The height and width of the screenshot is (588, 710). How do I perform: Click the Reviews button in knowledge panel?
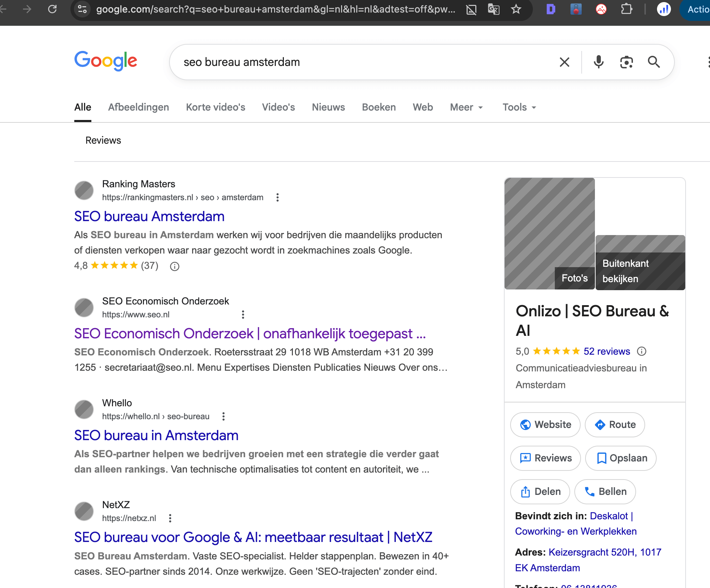(x=545, y=458)
